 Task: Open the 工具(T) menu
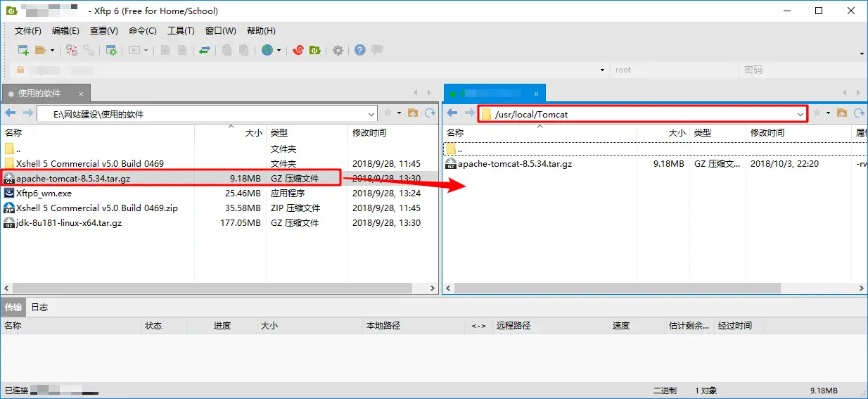click(181, 31)
